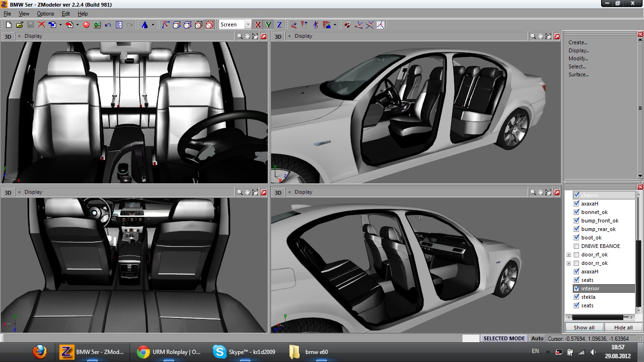
Task: Toggle the X axis constraint
Action: pyautogui.click(x=257, y=25)
